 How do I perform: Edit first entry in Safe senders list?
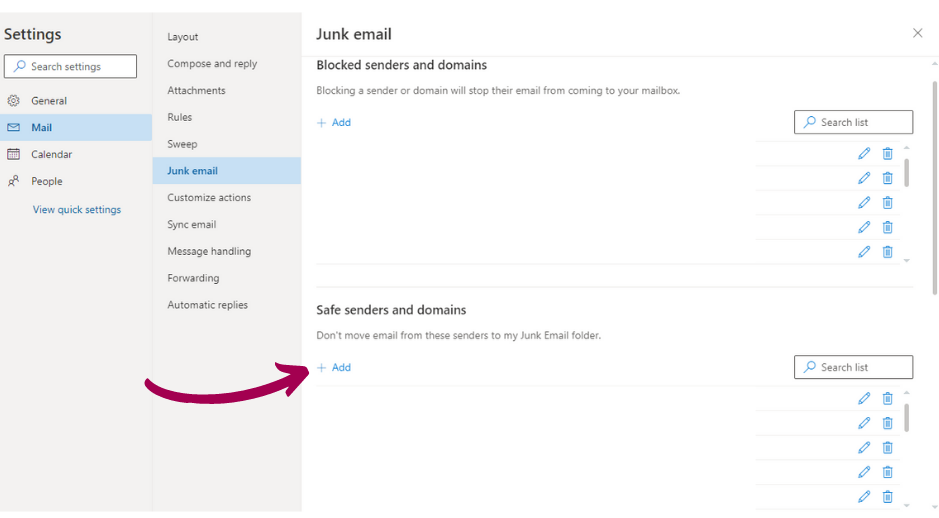click(864, 398)
